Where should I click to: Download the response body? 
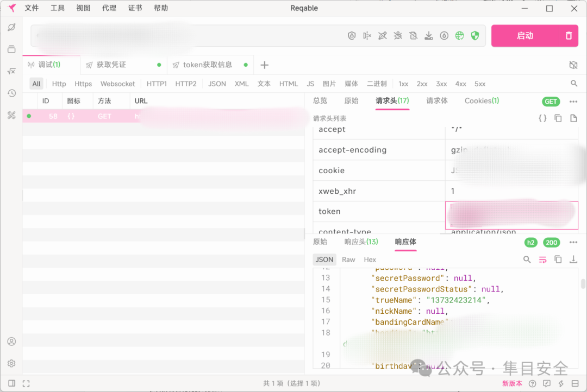(573, 260)
